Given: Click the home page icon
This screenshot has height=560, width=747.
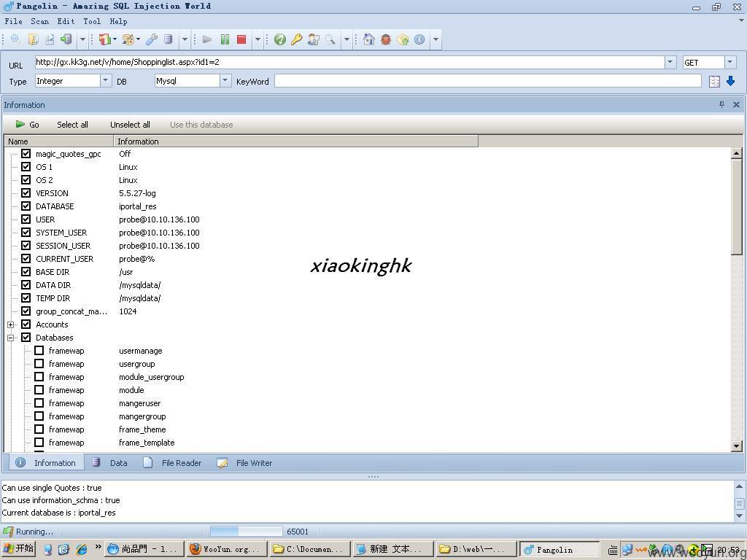Looking at the screenshot, I should (x=368, y=39).
